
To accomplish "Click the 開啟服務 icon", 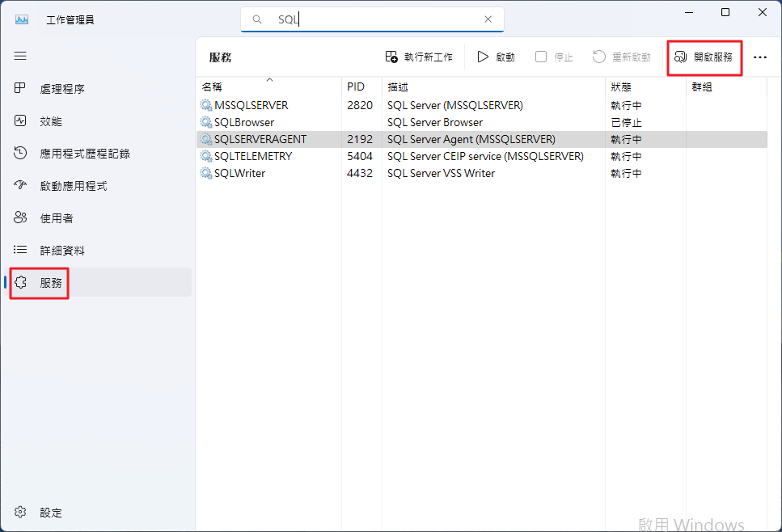I will [680, 57].
